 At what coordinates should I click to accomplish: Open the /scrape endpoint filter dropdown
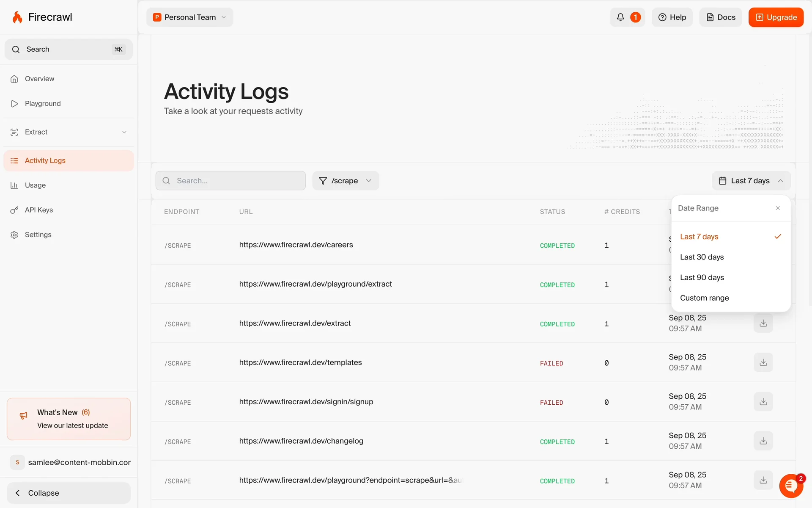click(x=346, y=181)
